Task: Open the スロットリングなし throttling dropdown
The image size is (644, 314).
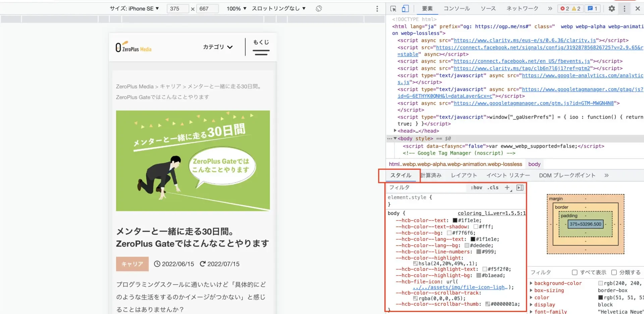Action: coord(279,9)
